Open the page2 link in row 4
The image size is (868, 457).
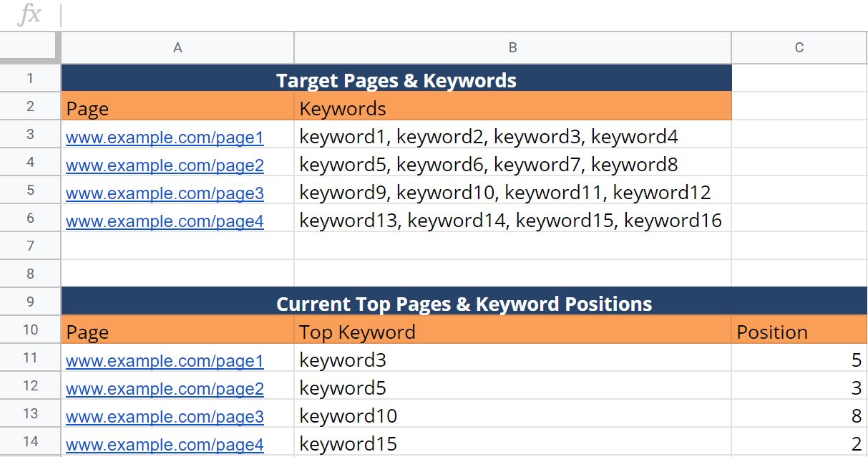[165, 165]
